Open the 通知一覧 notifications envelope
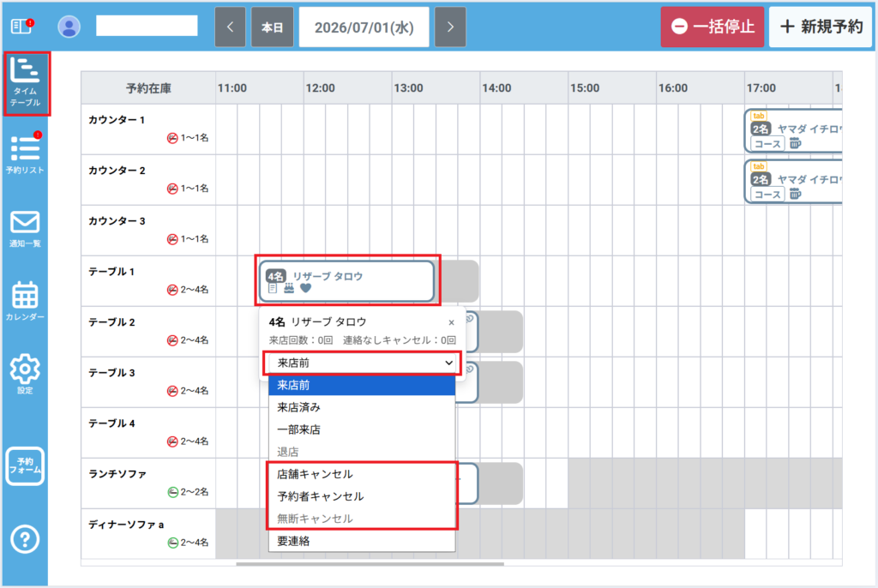Screen dimensions: 878x588 pos(25,229)
